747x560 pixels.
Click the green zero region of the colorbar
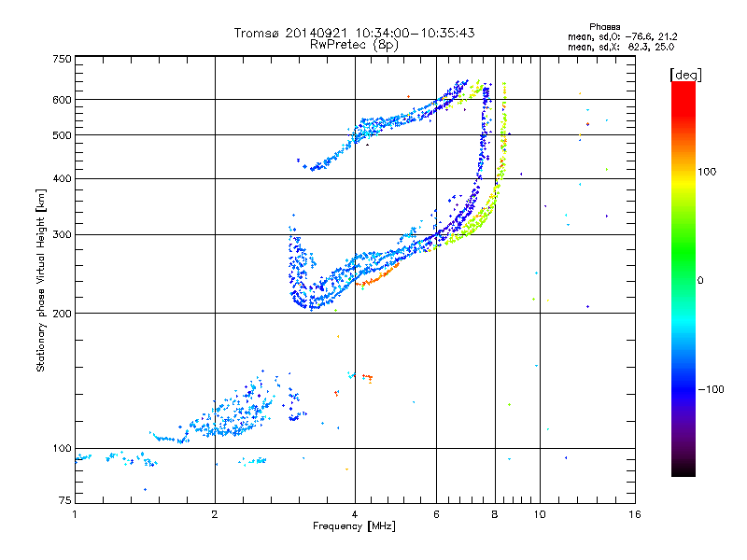click(684, 280)
